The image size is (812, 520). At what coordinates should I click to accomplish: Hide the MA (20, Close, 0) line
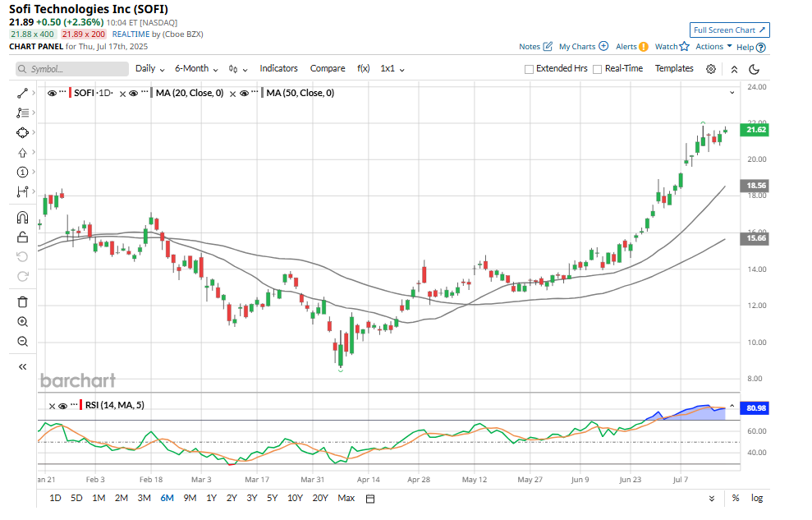click(134, 93)
